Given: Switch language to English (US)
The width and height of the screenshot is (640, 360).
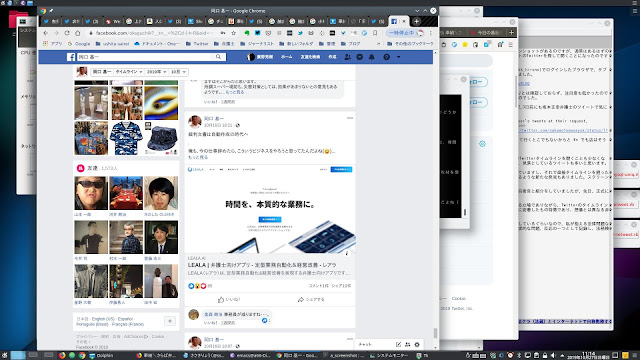Looking at the screenshot, I should [x=103, y=319].
